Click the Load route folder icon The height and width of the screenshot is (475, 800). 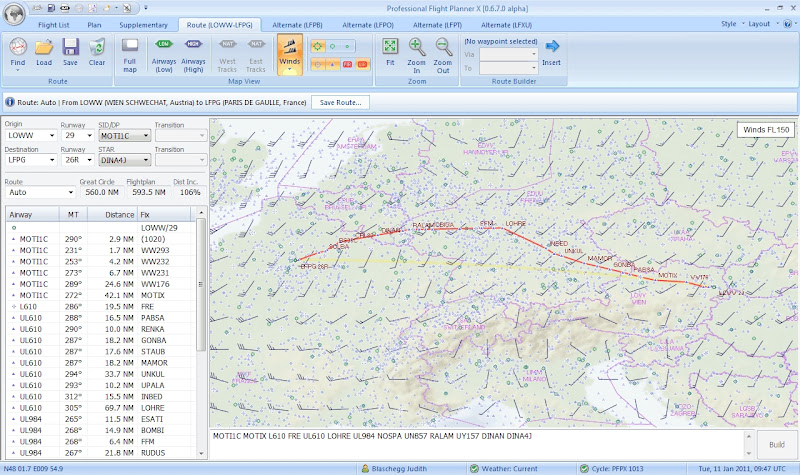[x=44, y=51]
